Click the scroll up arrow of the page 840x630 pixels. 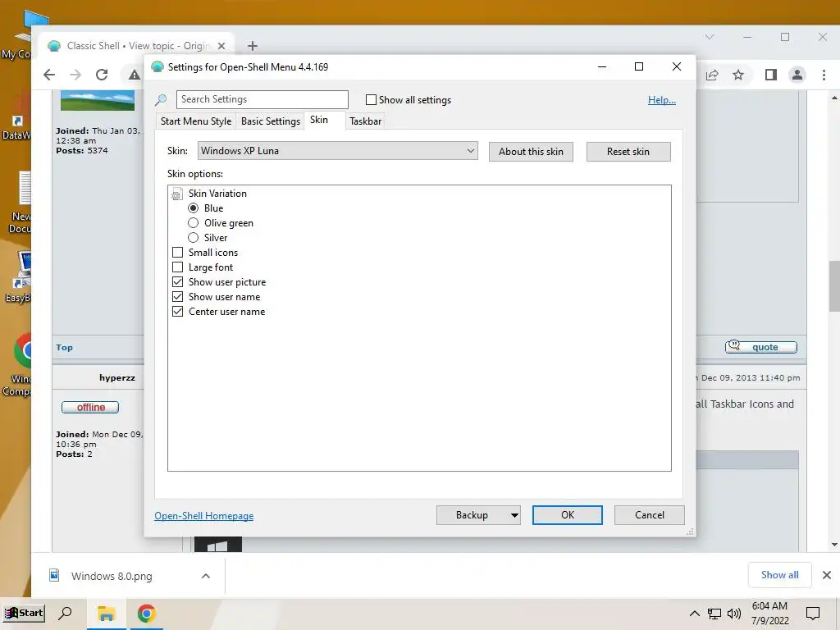tap(834, 98)
